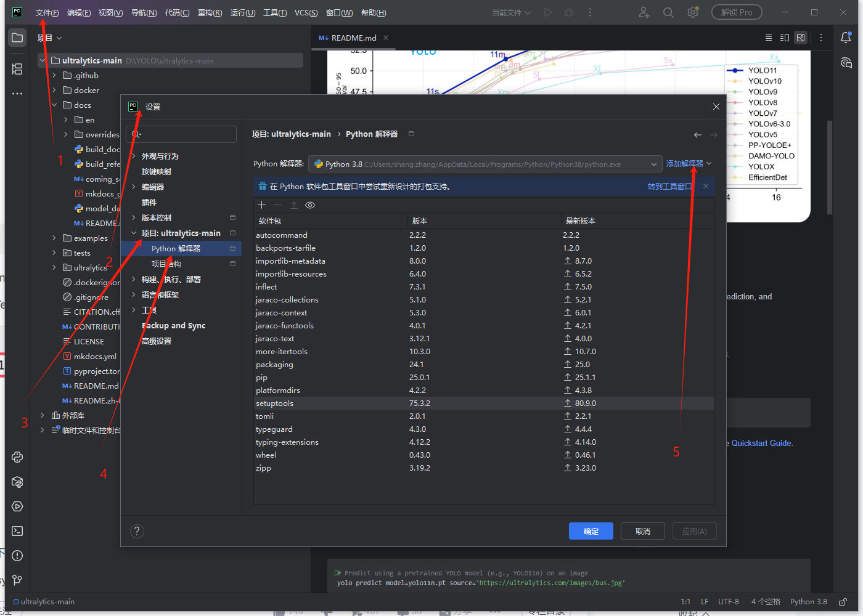Toggle show early releases eye icon
The width and height of the screenshot is (863, 616).
click(310, 205)
